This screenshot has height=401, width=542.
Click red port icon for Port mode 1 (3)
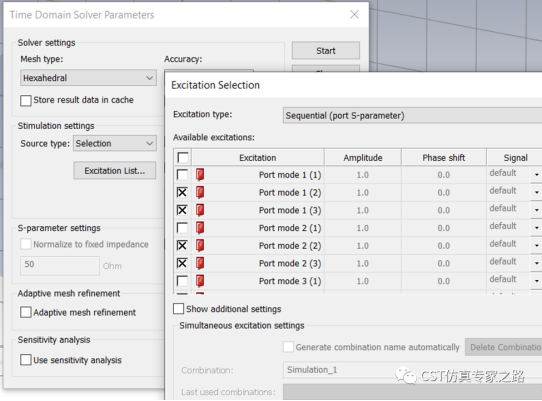click(x=200, y=210)
